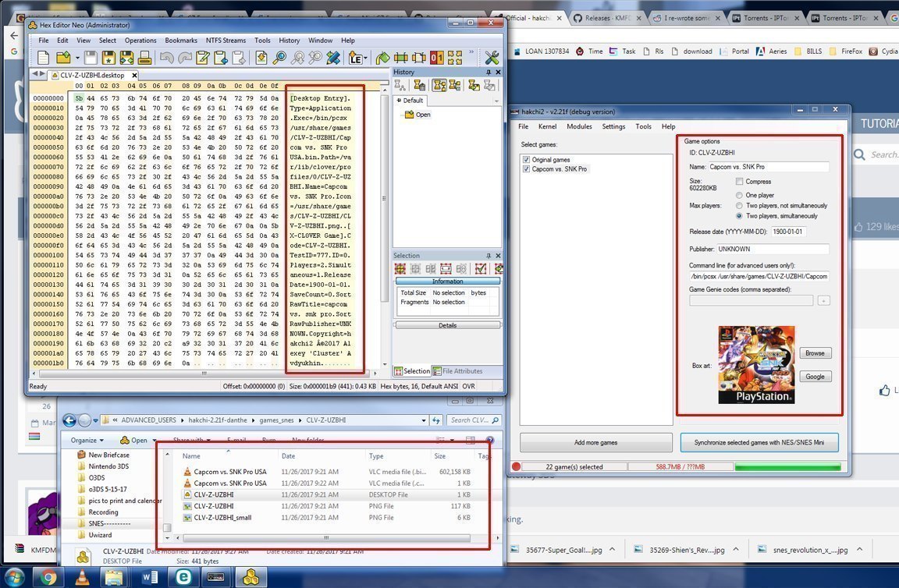This screenshot has height=588, width=899.
Task: Click the Information header in Selection panel
Action: click(447, 282)
